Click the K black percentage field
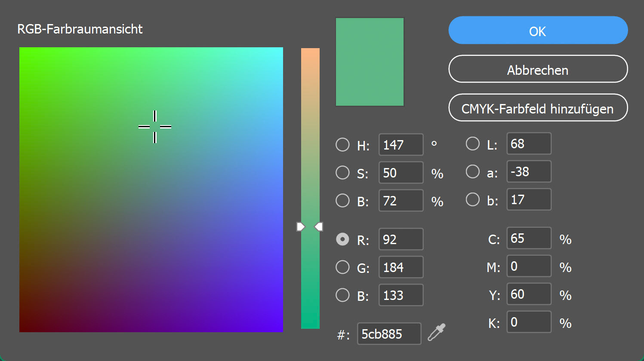 (529, 322)
